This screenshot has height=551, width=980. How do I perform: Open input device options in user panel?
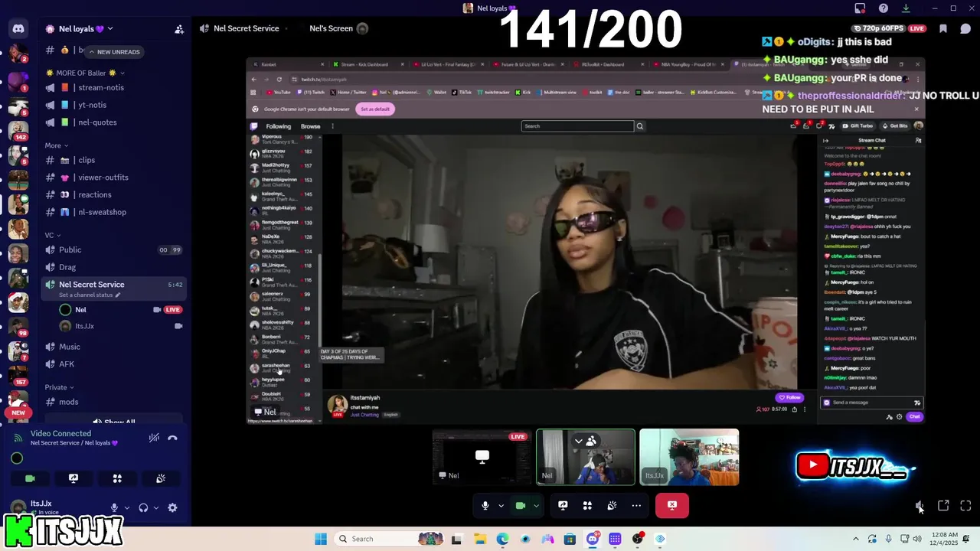127,507
